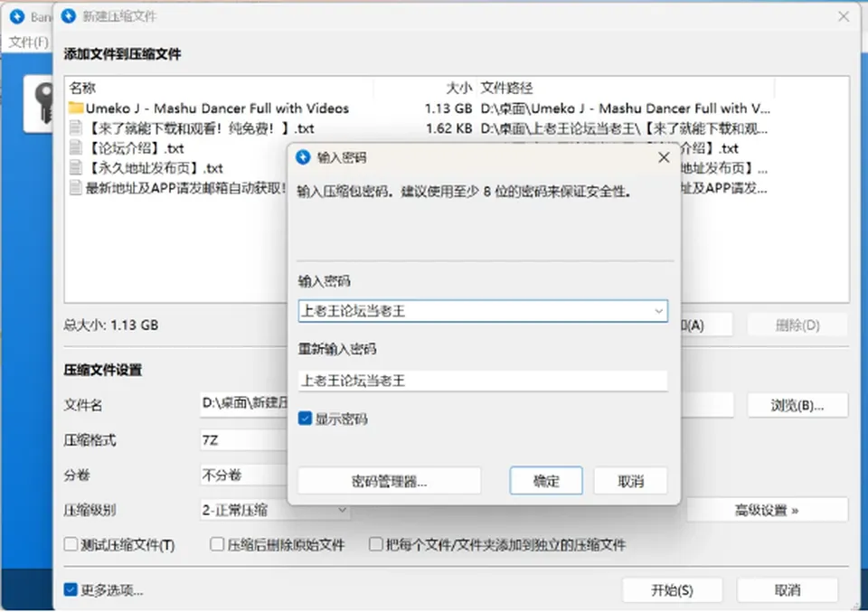Check 把每个文件/文件夹添加到独立的压缩文件 option
The height and width of the screenshot is (612, 868).
(x=376, y=544)
